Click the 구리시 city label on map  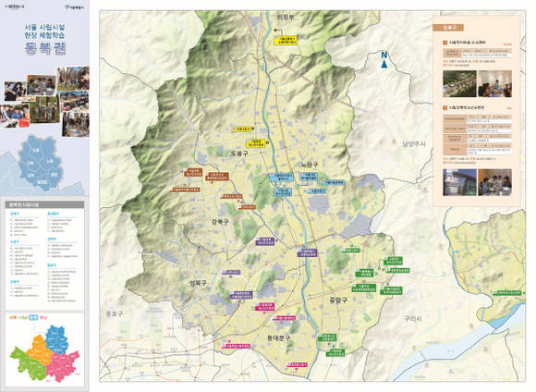tap(413, 318)
